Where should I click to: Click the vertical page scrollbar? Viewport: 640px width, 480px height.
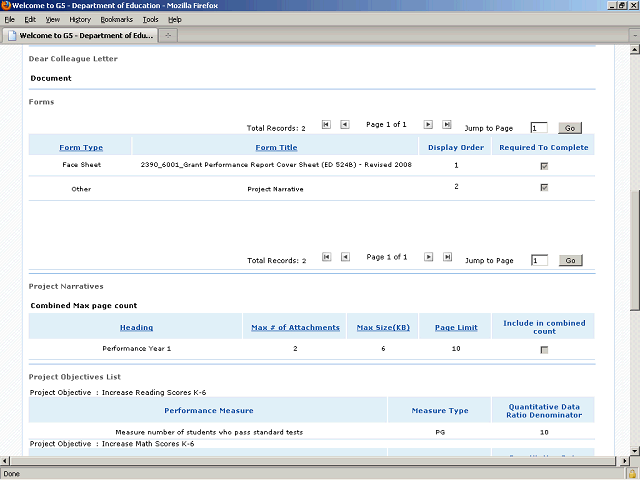click(633, 250)
